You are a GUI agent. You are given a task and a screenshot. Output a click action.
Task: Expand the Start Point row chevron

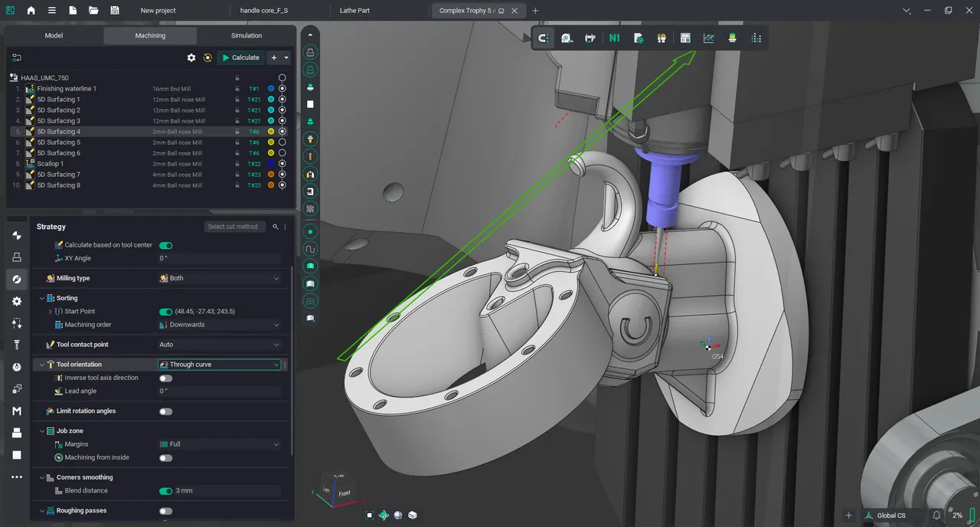click(x=51, y=312)
